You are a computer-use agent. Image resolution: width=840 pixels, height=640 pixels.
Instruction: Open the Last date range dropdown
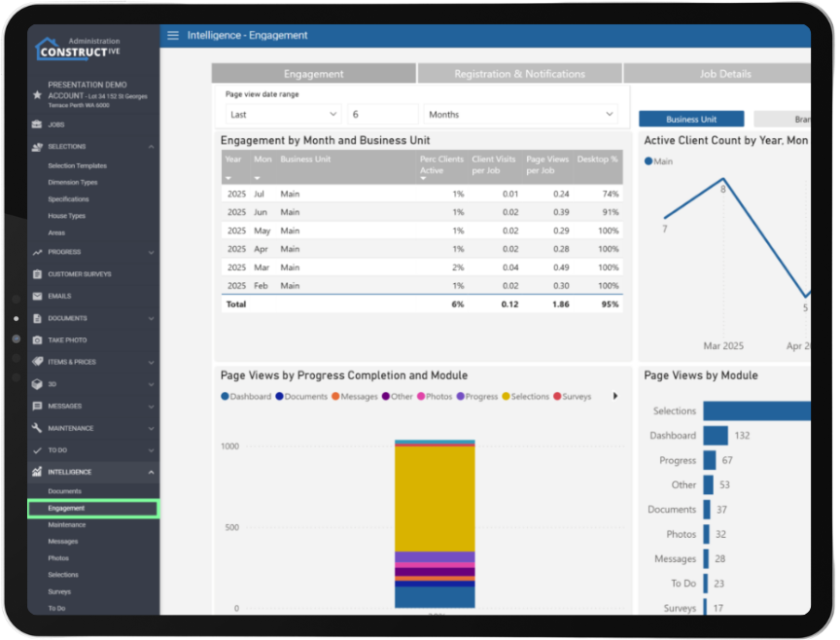click(x=283, y=114)
